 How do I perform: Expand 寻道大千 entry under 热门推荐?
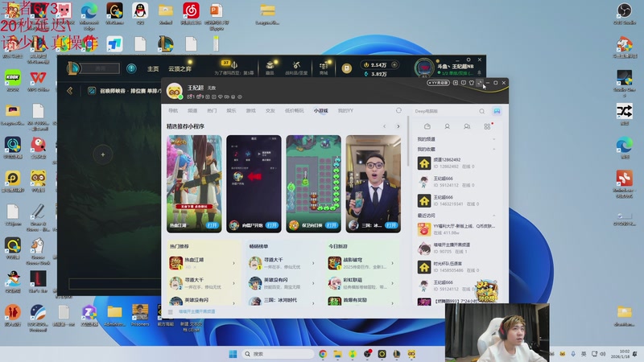click(233, 283)
